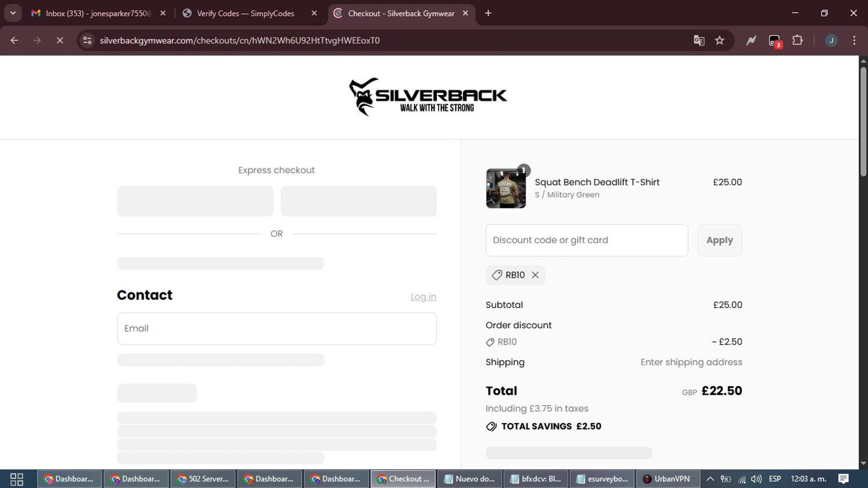Open the 12:03 a. m. clock
This screenshot has width=868, height=488.
point(808,479)
